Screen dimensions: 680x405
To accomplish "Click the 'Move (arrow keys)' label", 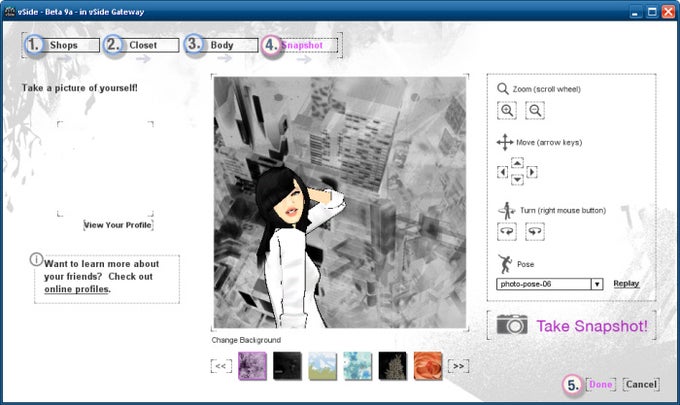I will pos(549,142).
